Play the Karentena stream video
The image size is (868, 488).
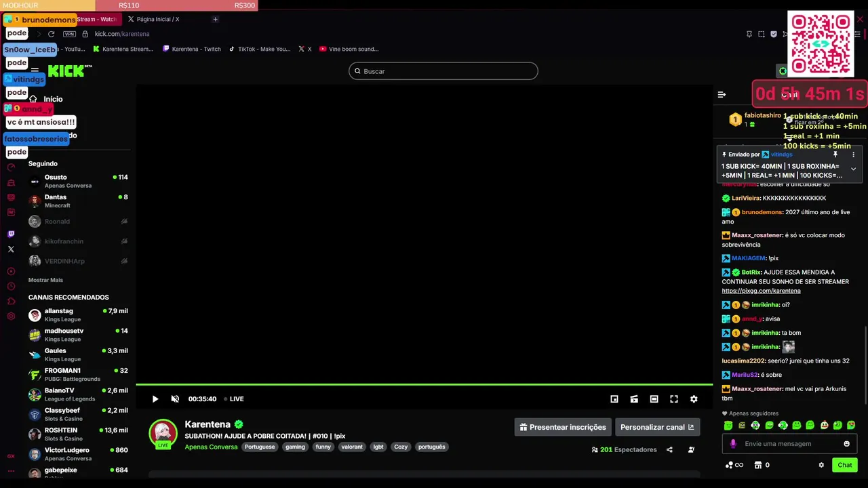[x=155, y=399]
